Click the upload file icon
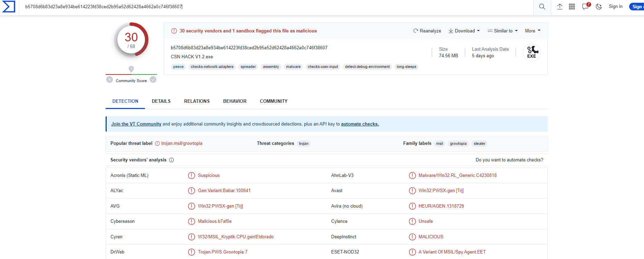This screenshot has width=644, height=259. click(560, 7)
